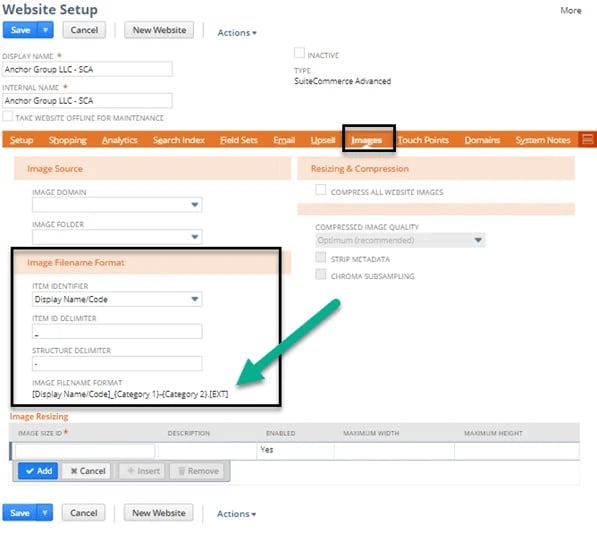Click the Description cell in resizing row
597x533 pixels.
point(208,452)
